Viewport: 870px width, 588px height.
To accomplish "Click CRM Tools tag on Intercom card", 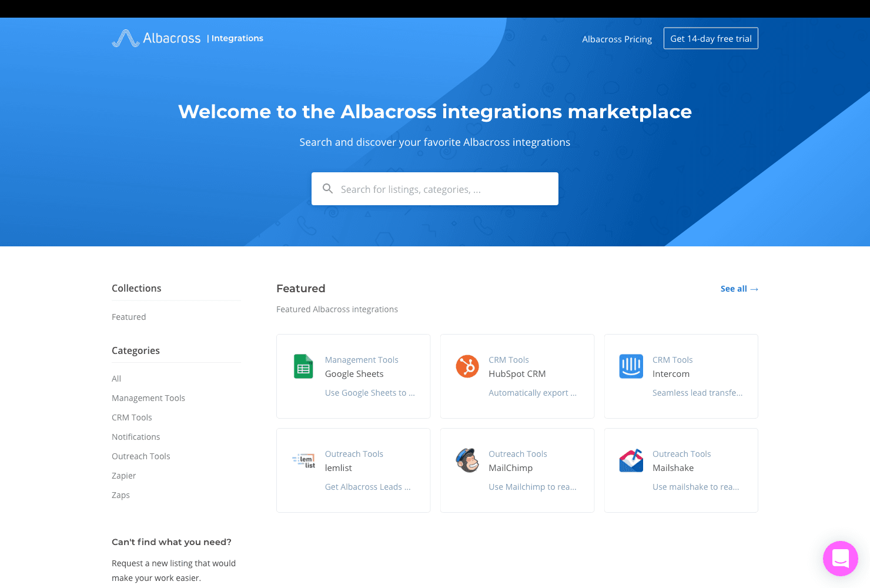I will tap(672, 360).
